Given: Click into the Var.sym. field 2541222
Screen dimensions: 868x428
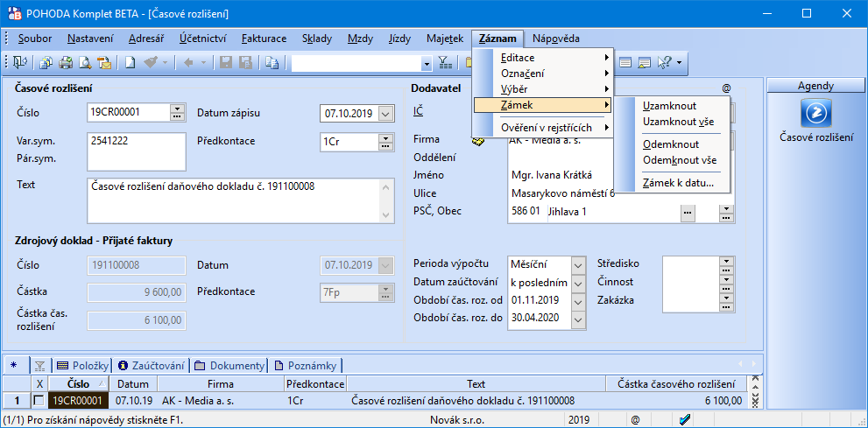Looking at the screenshot, I should coord(136,151).
